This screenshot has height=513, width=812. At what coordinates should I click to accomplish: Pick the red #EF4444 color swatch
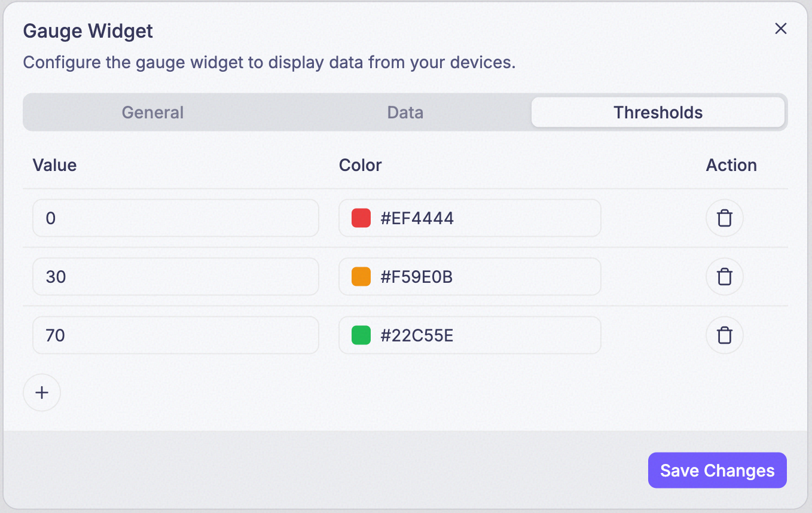pos(361,218)
